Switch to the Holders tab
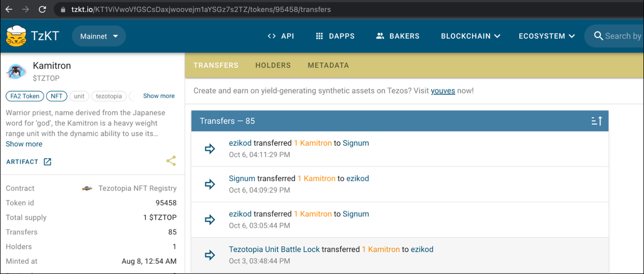The image size is (644, 274). (273, 65)
